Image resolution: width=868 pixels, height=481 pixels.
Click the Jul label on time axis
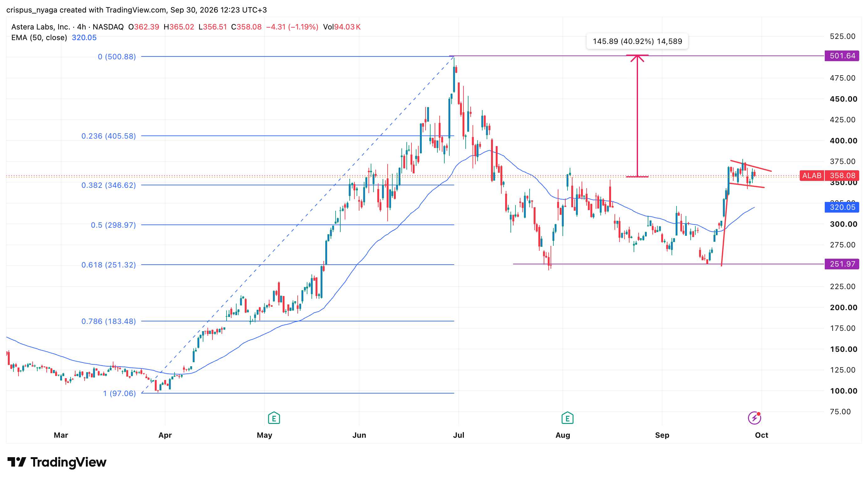coord(458,435)
